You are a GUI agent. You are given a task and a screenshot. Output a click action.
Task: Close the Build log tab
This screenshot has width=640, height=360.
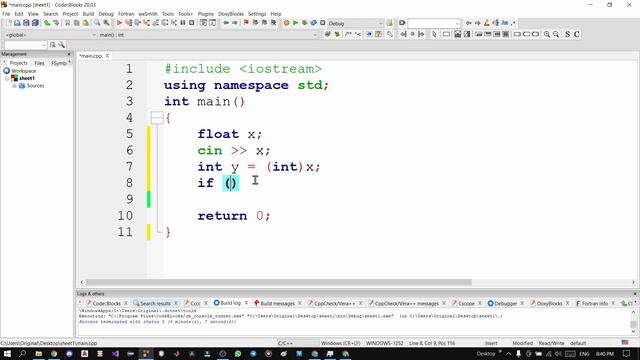[x=246, y=303]
